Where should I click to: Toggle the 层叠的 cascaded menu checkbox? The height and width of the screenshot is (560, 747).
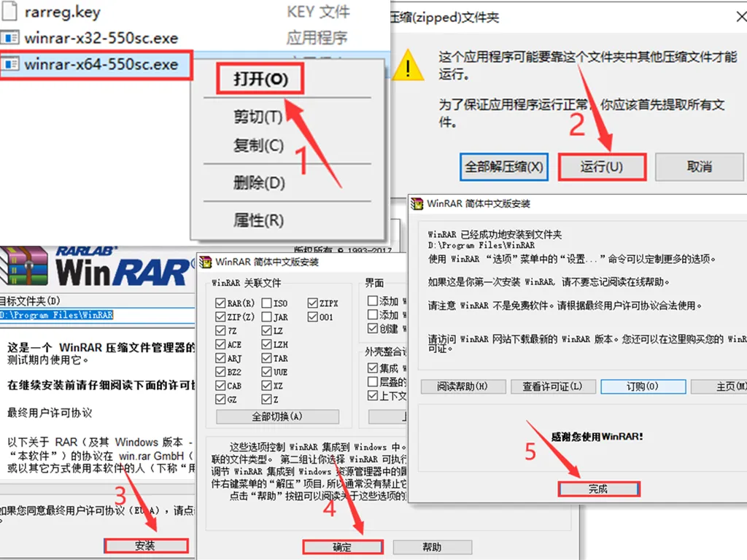373,381
